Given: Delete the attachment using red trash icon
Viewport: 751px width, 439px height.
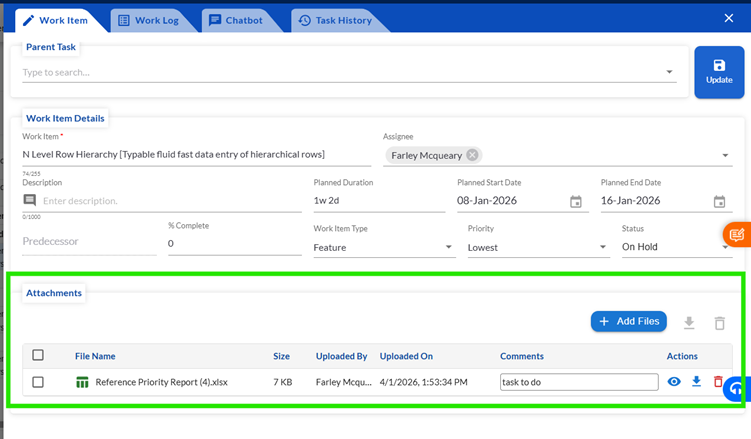Looking at the screenshot, I should [718, 382].
